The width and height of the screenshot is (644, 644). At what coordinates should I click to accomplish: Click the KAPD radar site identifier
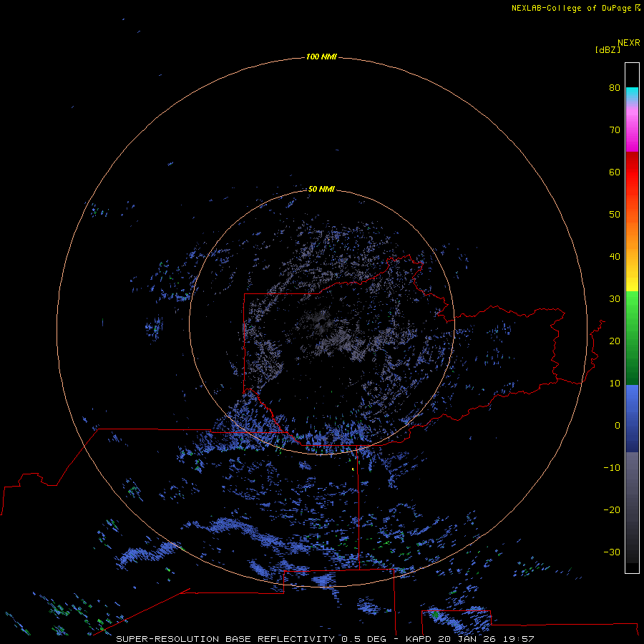(x=418, y=639)
